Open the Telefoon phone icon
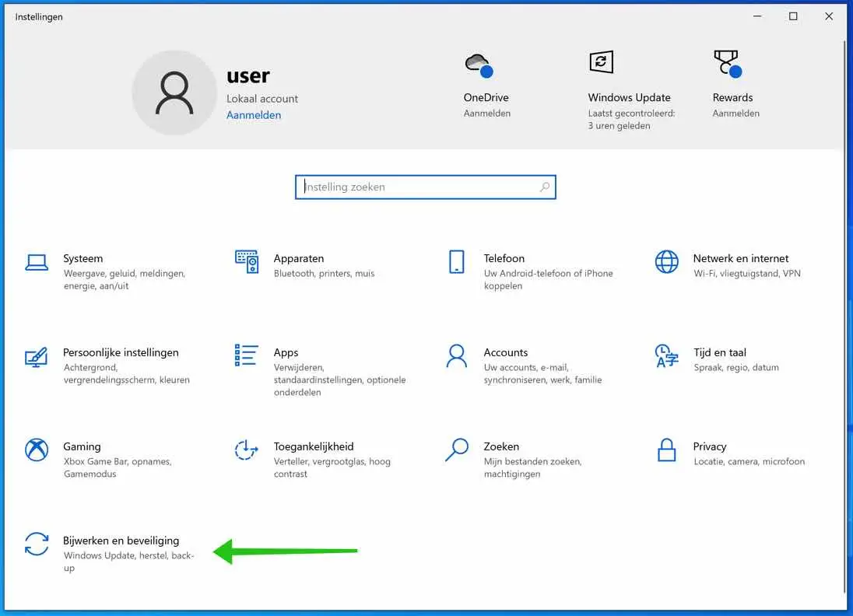Image resolution: width=853 pixels, height=616 pixels. (456, 261)
